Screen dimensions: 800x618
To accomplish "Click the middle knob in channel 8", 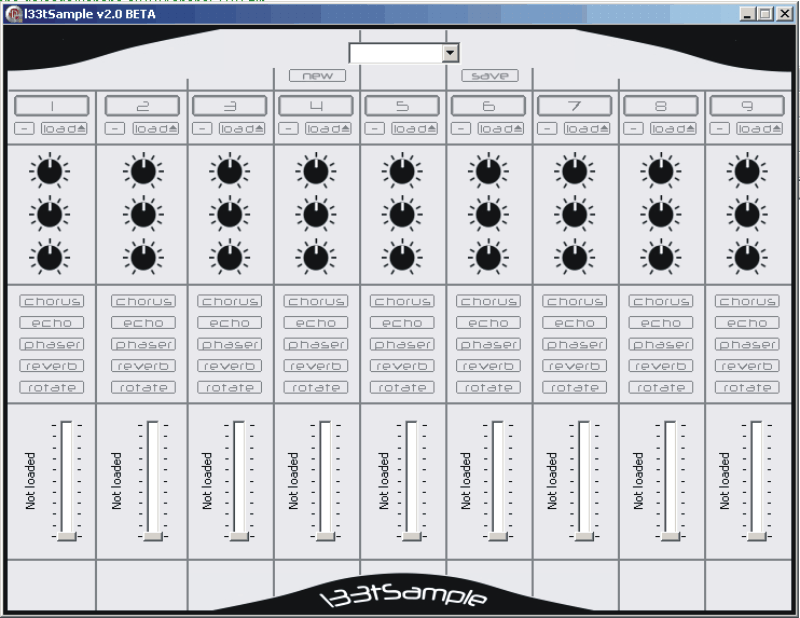I will tap(660, 215).
